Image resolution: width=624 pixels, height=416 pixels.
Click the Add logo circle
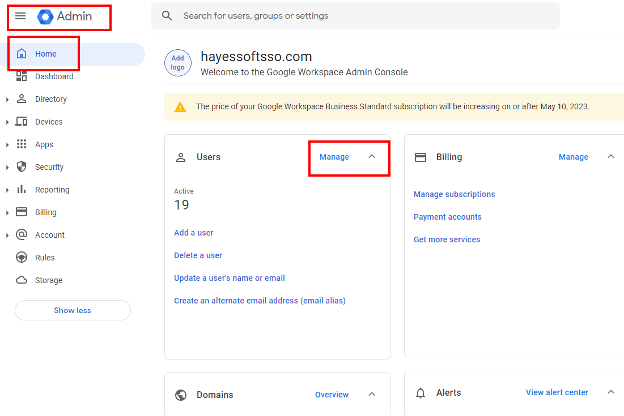click(178, 63)
